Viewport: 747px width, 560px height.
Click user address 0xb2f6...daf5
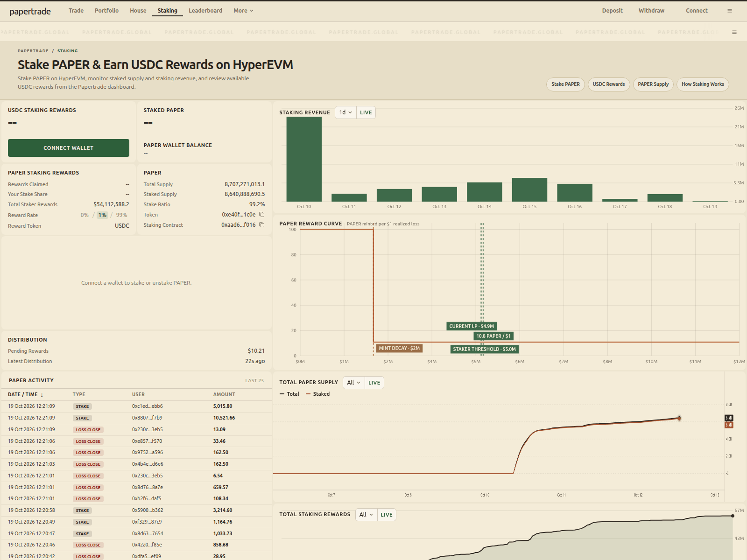click(147, 499)
